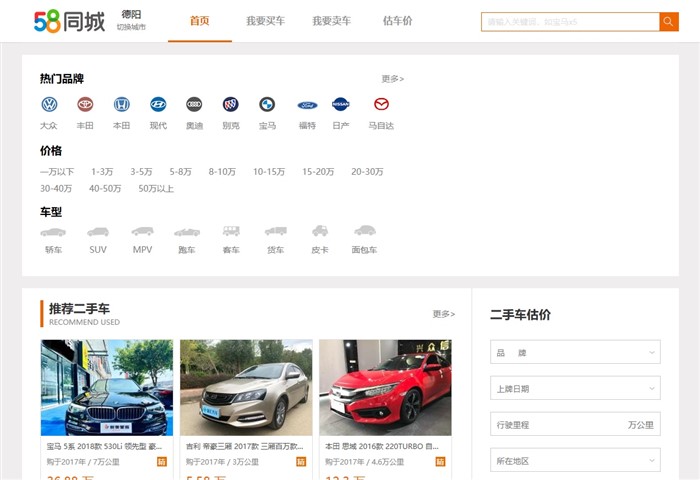Choose the 客车 bus type icon

(x=231, y=230)
